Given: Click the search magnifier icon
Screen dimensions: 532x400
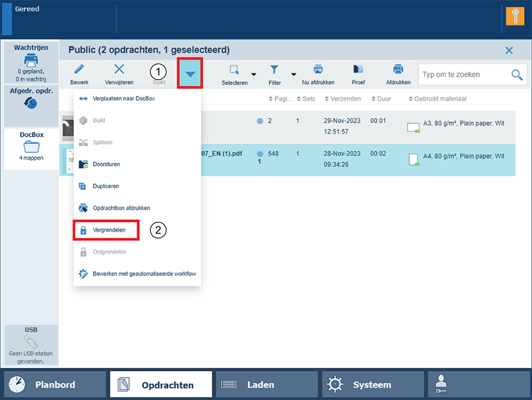Looking at the screenshot, I should pos(516,74).
